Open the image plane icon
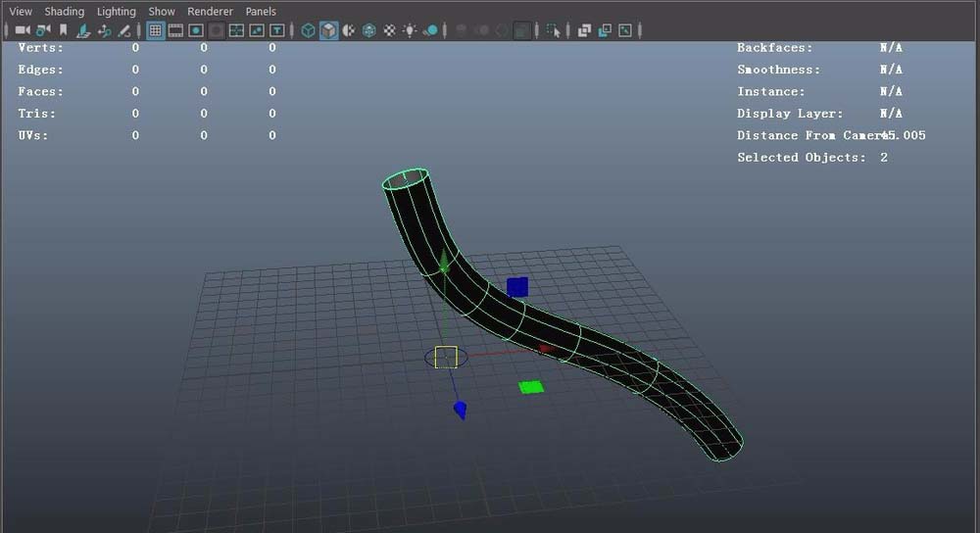Image resolution: width=980 pixels, height=533 pixels. click(x=83, y=30)
